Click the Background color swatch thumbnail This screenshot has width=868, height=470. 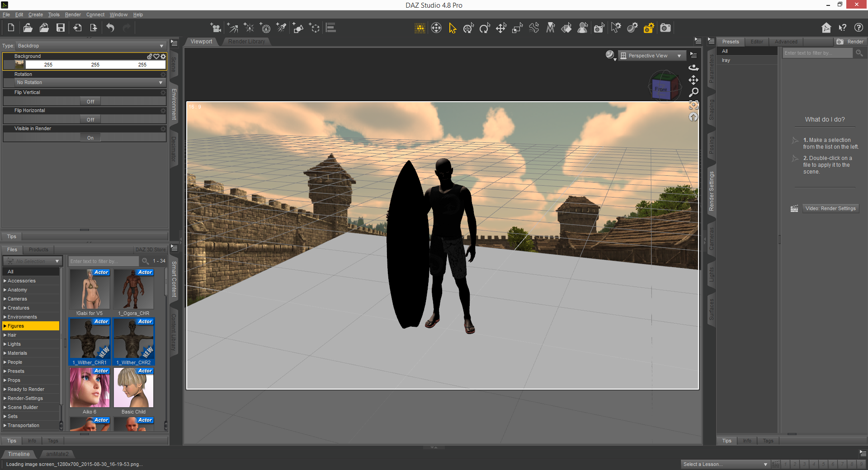(x=20, y=65)
